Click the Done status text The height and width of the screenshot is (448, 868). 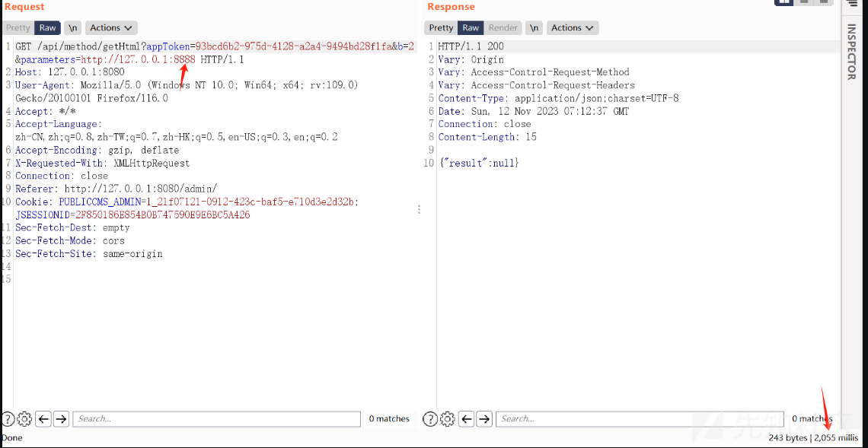tap(11, 437)
